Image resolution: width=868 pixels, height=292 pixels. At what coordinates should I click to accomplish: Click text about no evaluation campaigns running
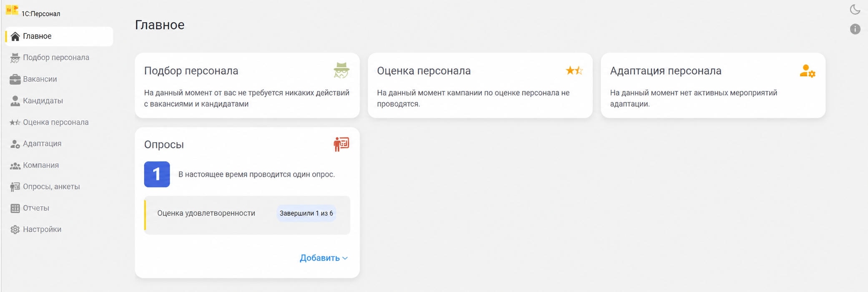473,98
